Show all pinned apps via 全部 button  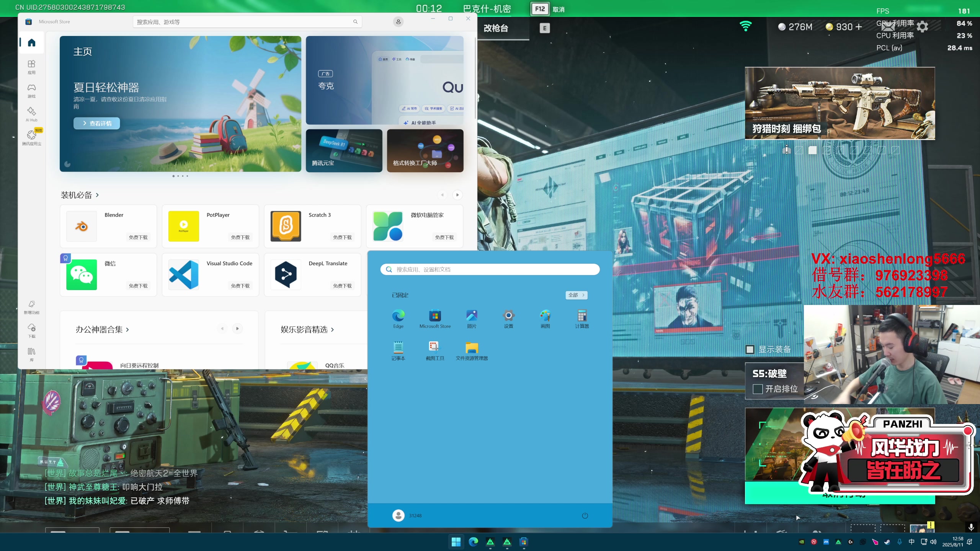[577, 295]
